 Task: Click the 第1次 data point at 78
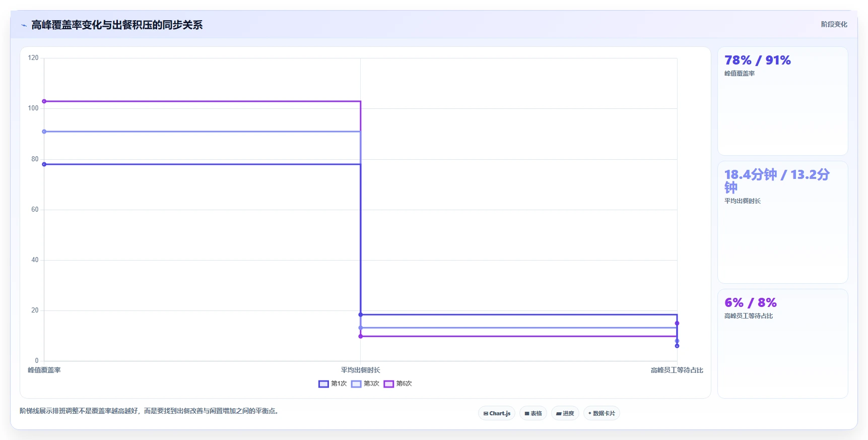click(44, 164)
